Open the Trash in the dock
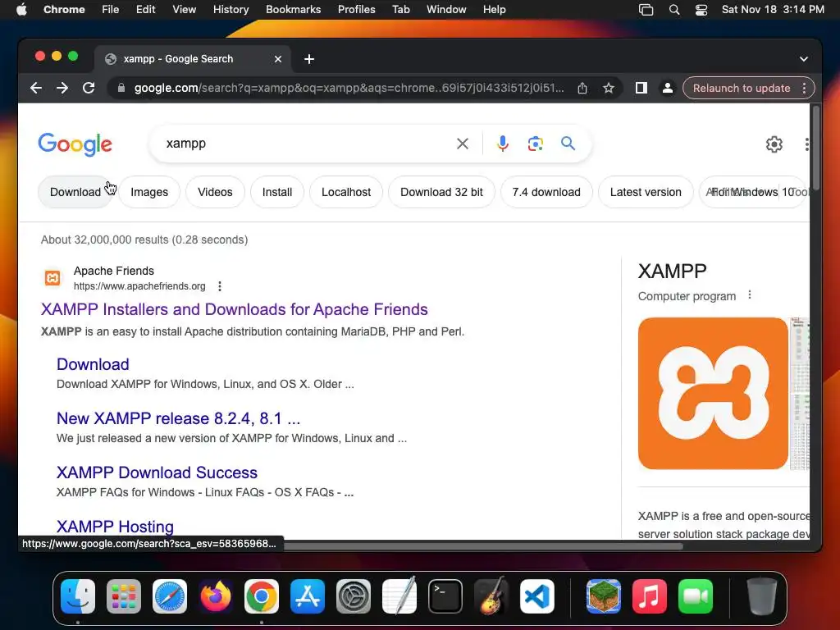Image resolution: width=840 pixels, height=630 pixels. click(762, 596)
